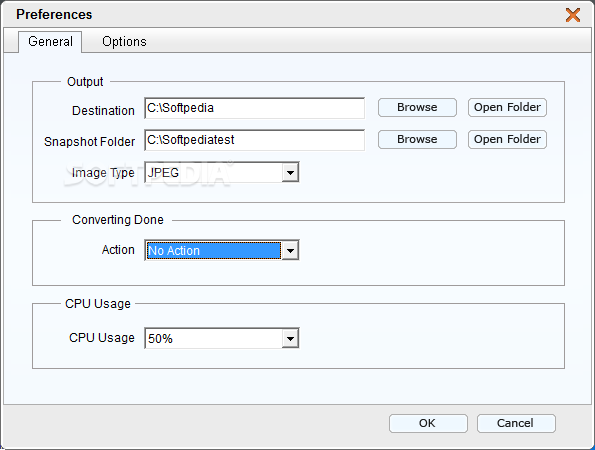Dismiss the dialog with Cancel button
Screen dimensions: 595x450
(516, 423)
